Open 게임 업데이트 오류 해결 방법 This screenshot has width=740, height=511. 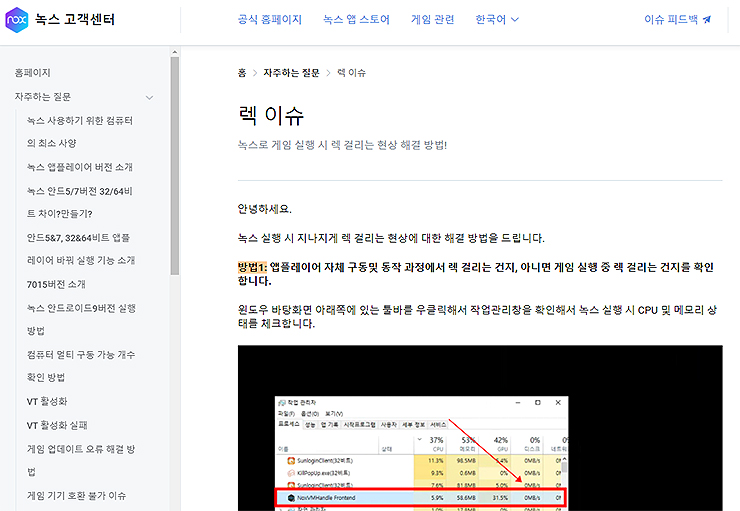pos(81,460)
